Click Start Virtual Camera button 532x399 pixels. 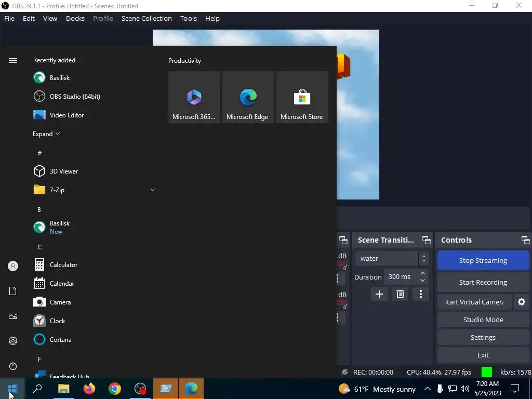pyautogui.click(x=474, y=302)
